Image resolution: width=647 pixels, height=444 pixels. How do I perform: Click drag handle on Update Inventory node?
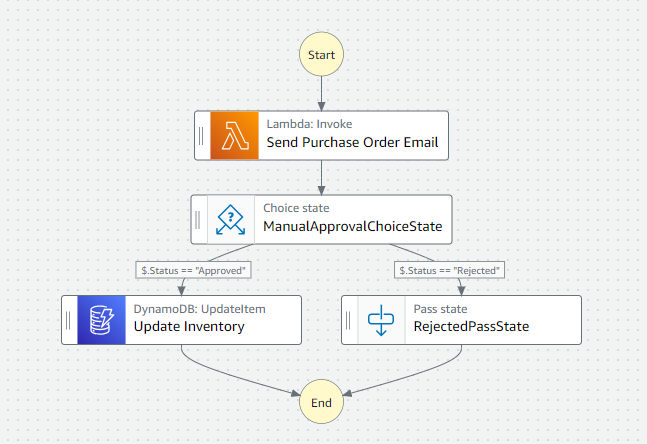(x=68, y=320)
